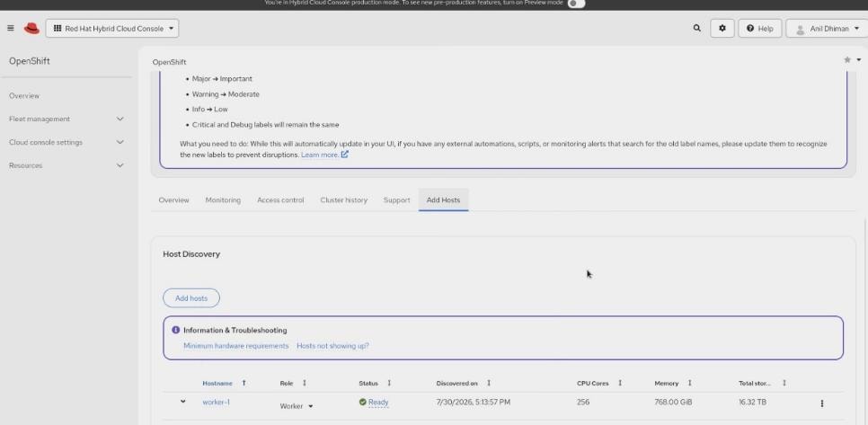Click the 256 CPU cores value

[x=583, y=403]
